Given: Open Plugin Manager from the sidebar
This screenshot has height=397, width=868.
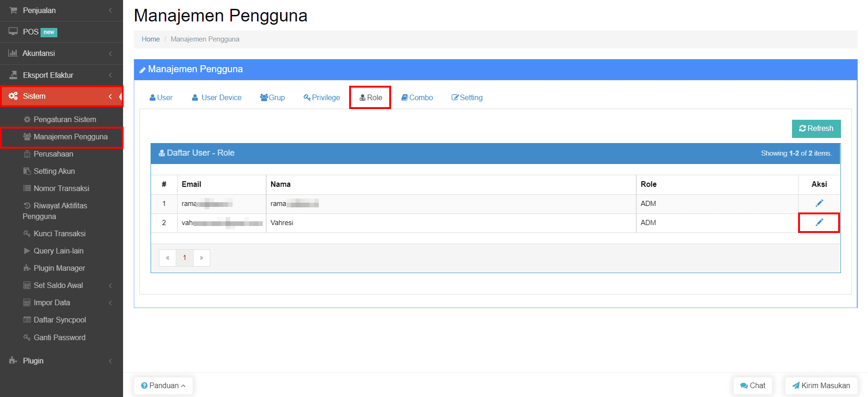Looking at the screenshot, I should pos(59,268).
